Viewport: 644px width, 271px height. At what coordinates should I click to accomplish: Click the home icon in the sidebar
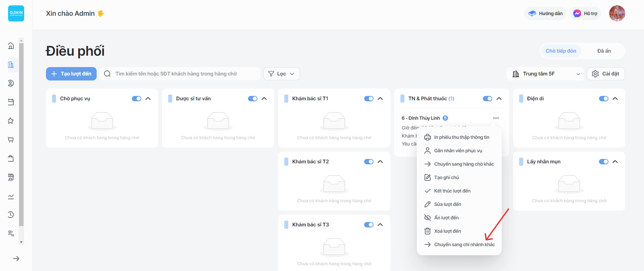click(11, 46)
